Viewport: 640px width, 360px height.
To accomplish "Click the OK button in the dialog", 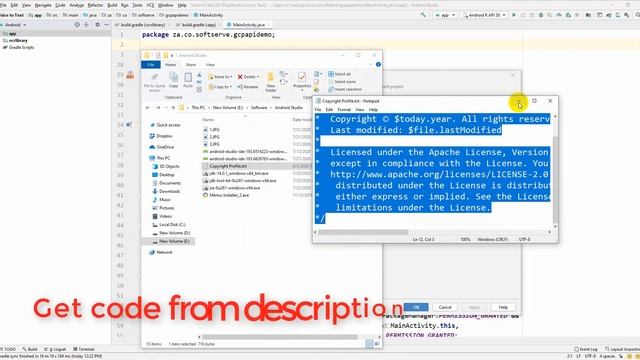I will pyautogui.click(x=416, y=307).
